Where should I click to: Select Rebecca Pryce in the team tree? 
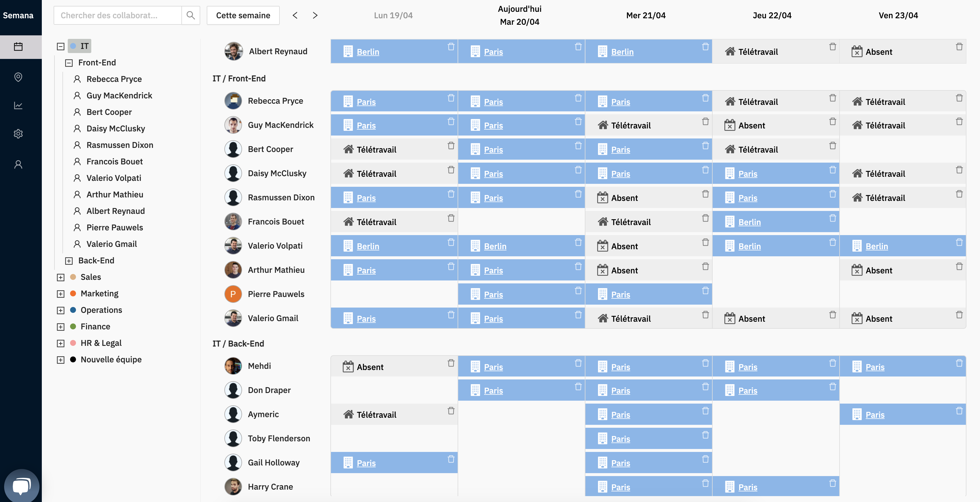pos(114,79)
